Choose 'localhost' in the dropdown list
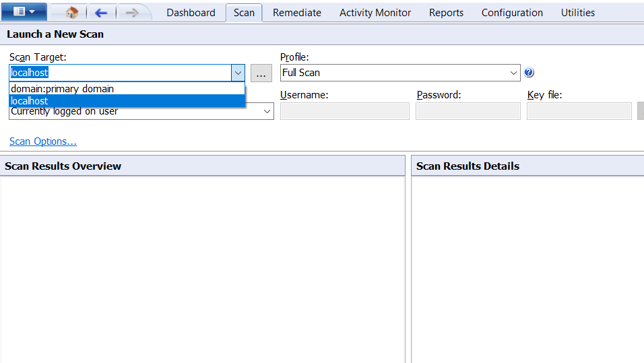The image size is (644, 363). click(x=127, y=100)
